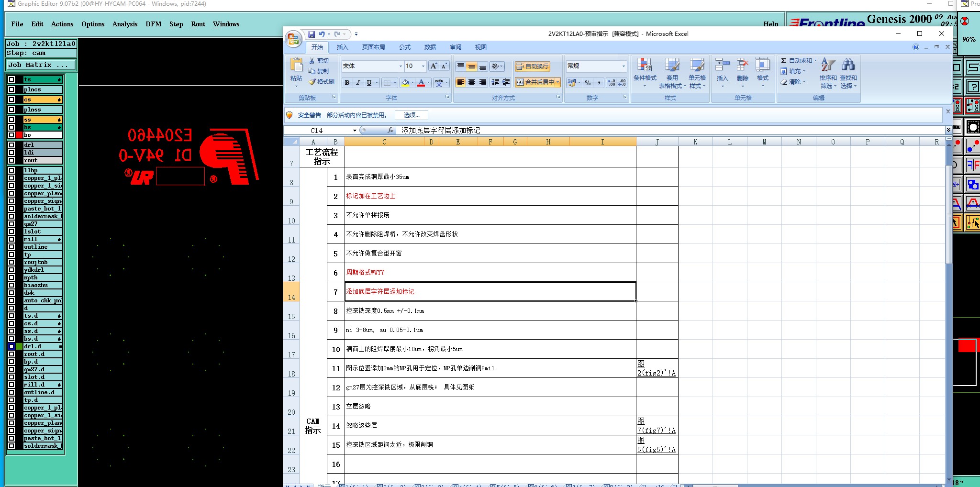Open Find and Select (查找和选择) binoculars
This screenshot has height=487, width=980.
point(848,73)
